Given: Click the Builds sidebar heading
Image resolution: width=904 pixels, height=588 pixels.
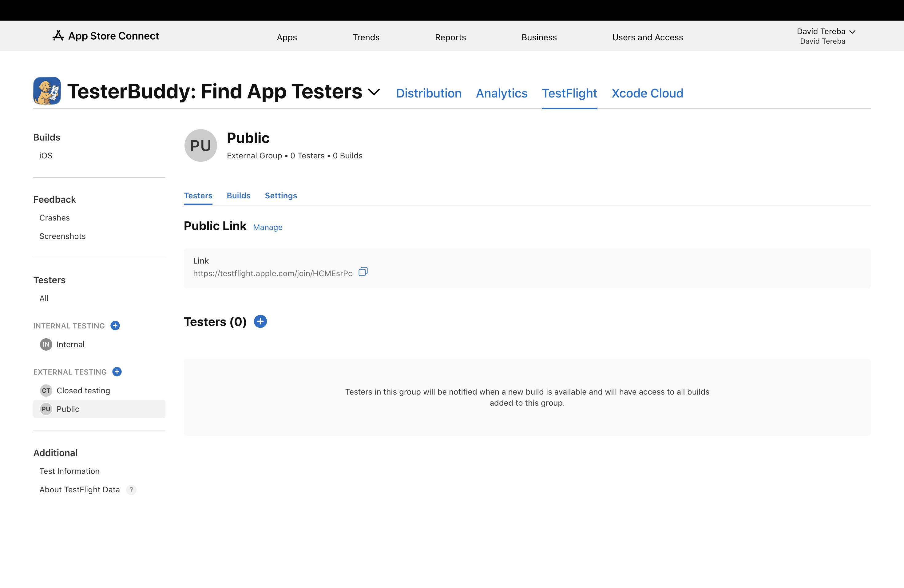Looking at the screenshot, I should [47, 137].
